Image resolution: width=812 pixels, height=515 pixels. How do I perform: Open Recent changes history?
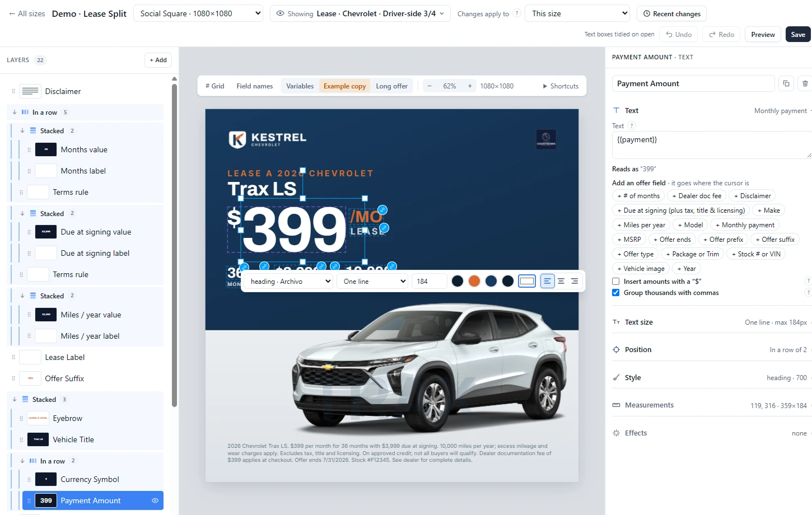672,13
